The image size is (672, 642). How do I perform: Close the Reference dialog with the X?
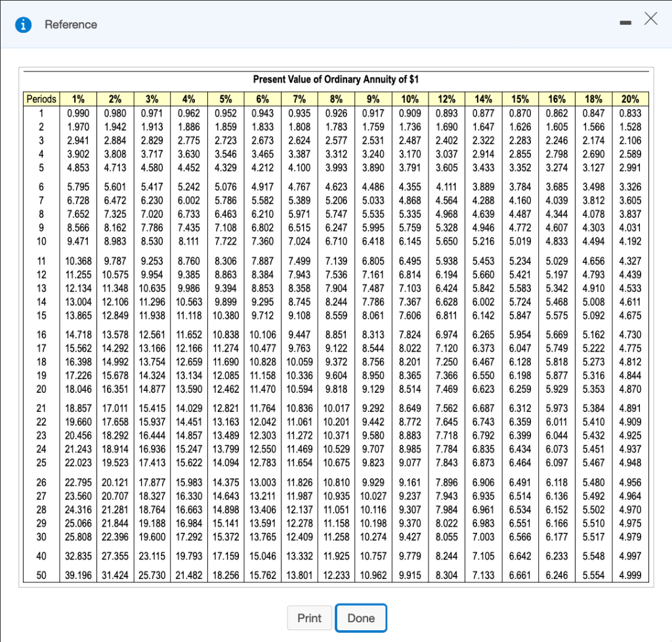[650, 20]
